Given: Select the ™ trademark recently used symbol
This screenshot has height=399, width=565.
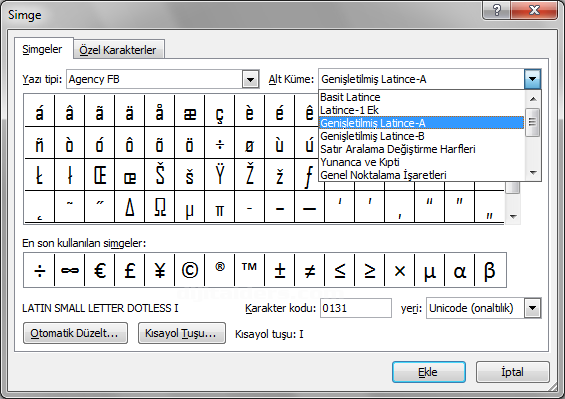Looking at the screenshot, I should 249,270.
